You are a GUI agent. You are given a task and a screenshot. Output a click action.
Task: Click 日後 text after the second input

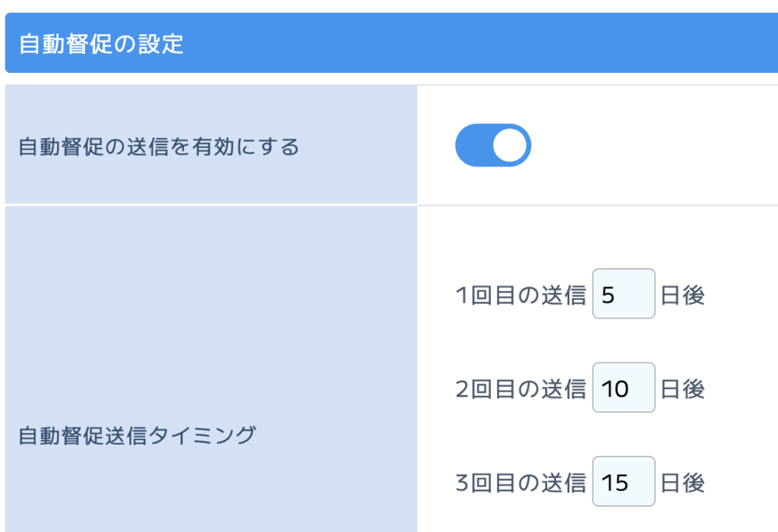682,389
